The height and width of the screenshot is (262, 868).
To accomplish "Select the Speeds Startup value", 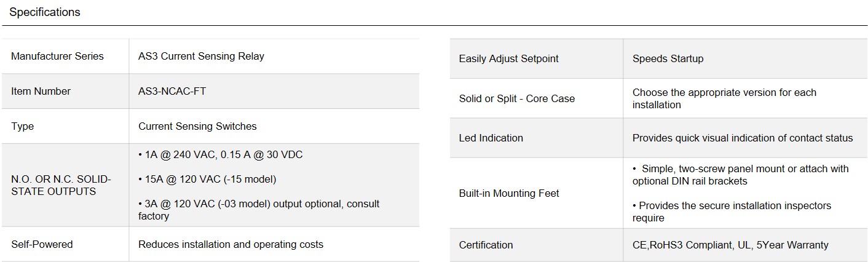I will point(668,58).
